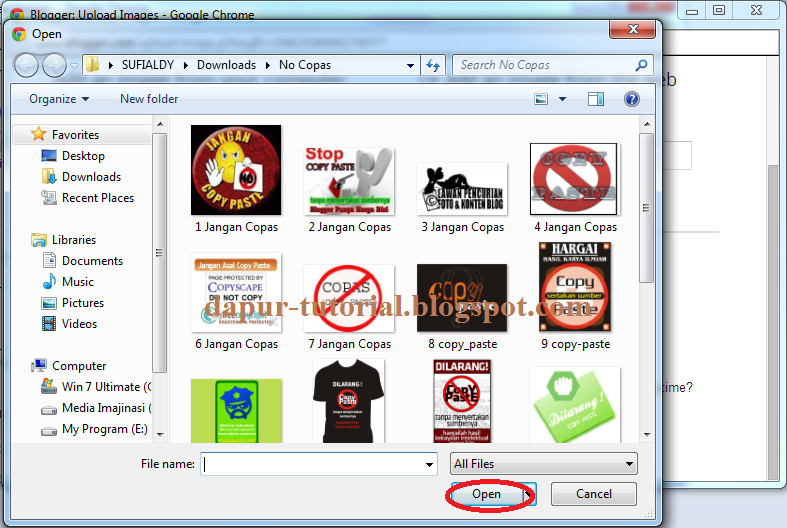This screenshot has height=528, width=787.
Task: Click the Change your view icon
Action: (541, 99)
